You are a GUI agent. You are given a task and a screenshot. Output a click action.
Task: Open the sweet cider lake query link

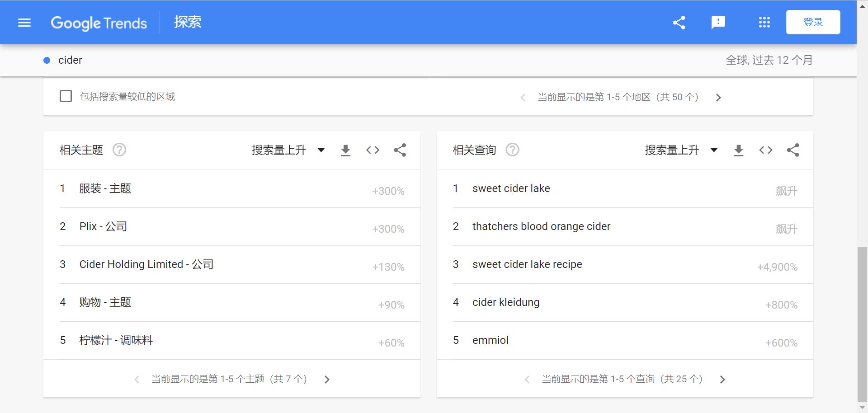point(510,188)
